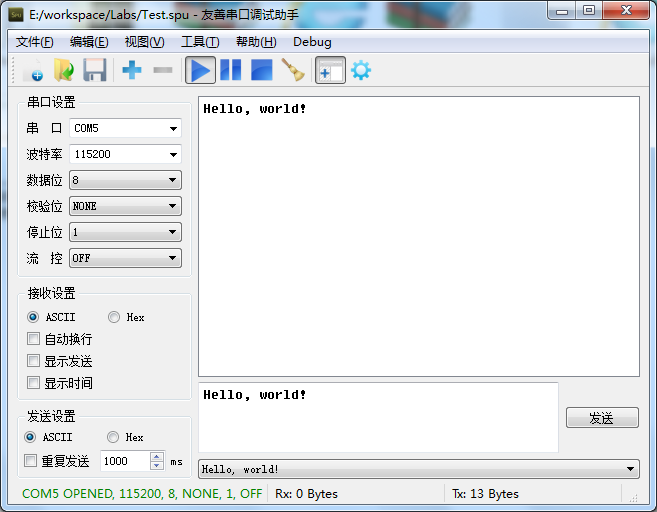Screen dimensions: 657x512
Task: Open the 校验位 NONE dropdown
Action: pos(125,206)
